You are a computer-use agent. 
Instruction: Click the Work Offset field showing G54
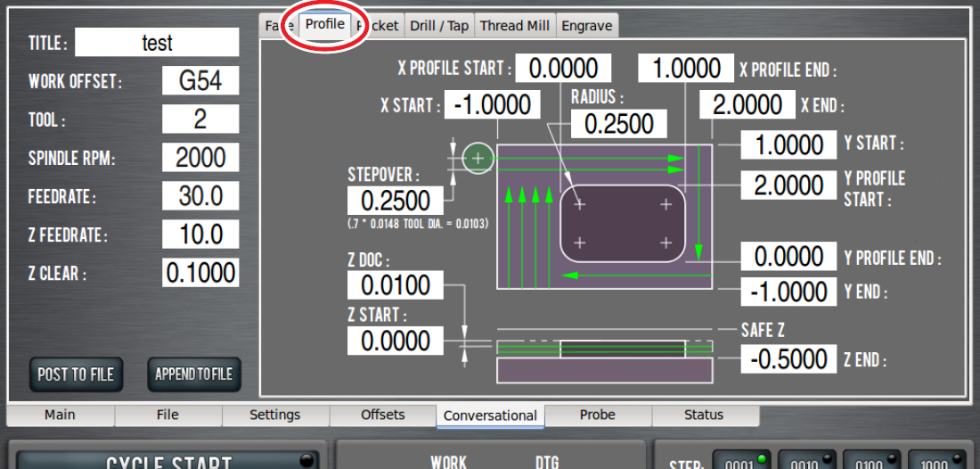[x=200, y=81]
